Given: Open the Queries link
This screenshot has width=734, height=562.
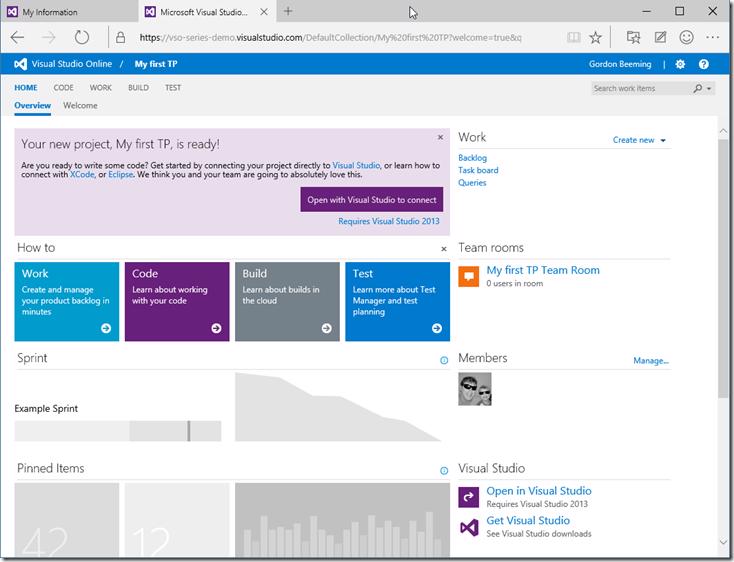Looking at the screenshot, I should (x=472, y=182).
